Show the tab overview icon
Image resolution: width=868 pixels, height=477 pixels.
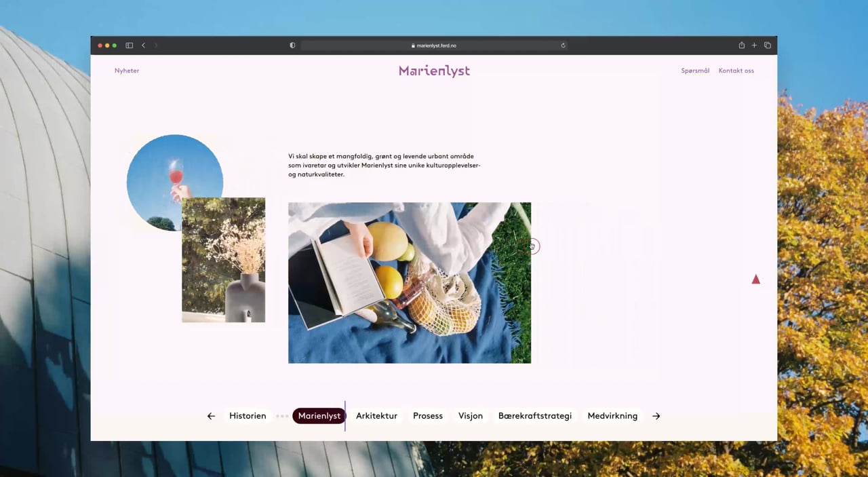(768, 45)
